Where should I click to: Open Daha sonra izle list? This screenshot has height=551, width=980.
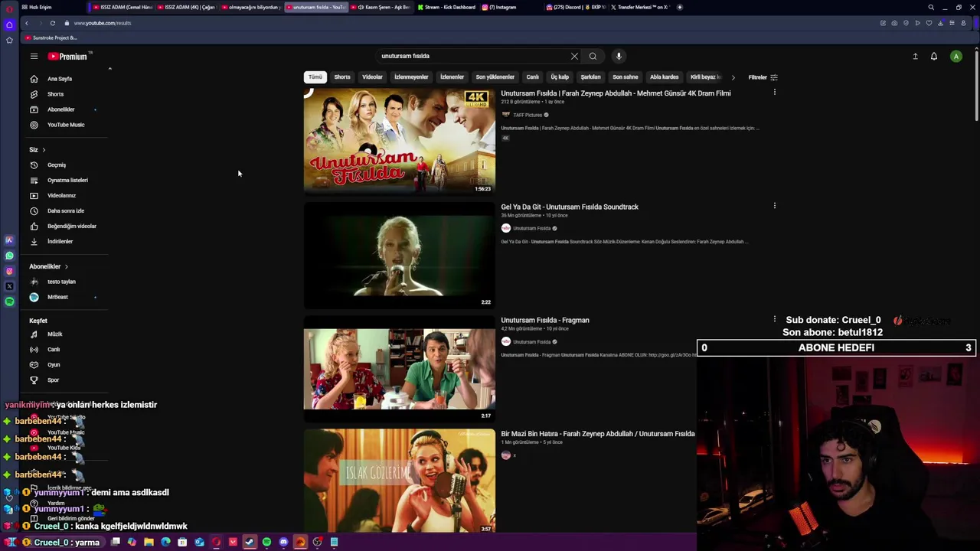click(x=66, y=210)
